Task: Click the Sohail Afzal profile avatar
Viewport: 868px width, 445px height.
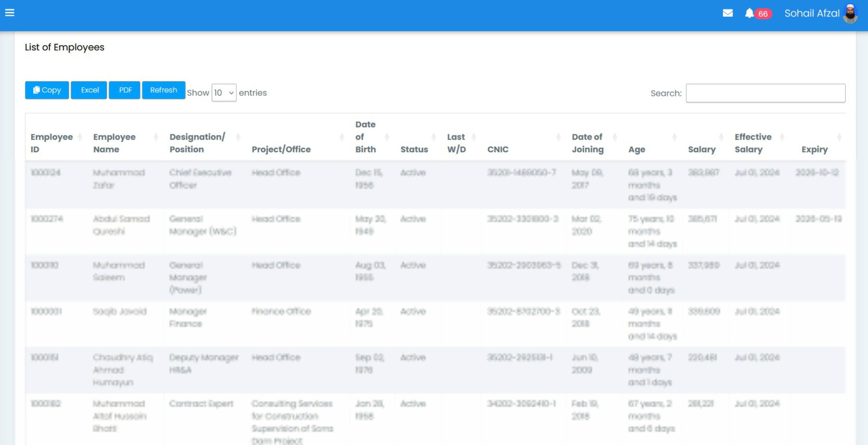Action: [x=850, y=13]
